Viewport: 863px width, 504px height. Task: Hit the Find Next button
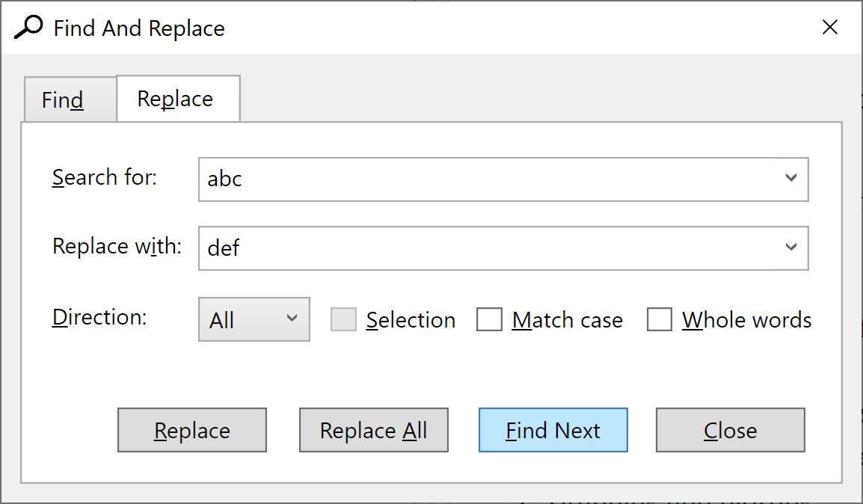553,430
